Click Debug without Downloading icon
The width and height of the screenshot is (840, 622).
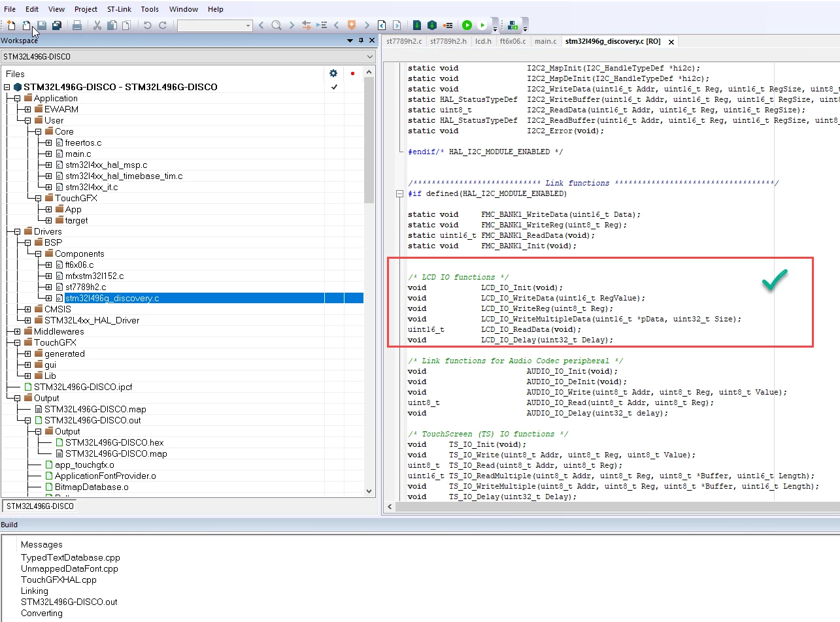tap(482, 25)
